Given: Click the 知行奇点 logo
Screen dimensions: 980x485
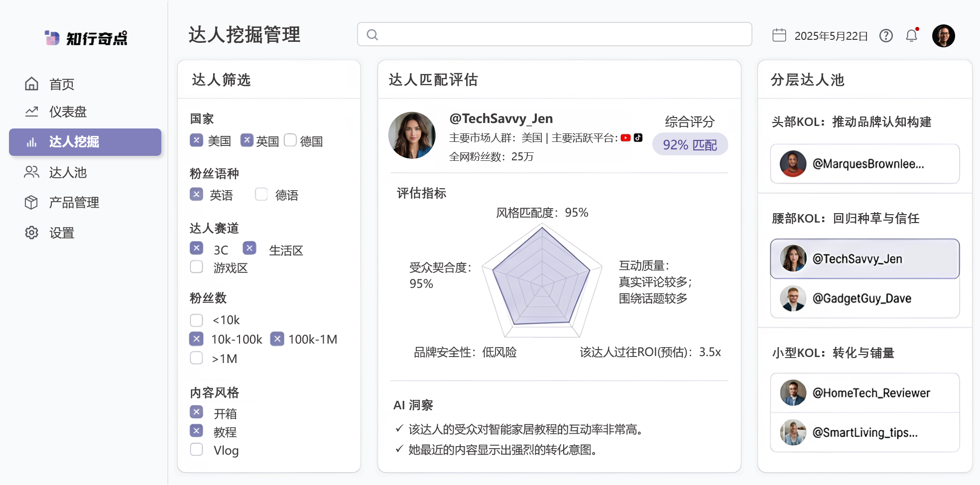Looking at the screenshot, I should 86,38.
